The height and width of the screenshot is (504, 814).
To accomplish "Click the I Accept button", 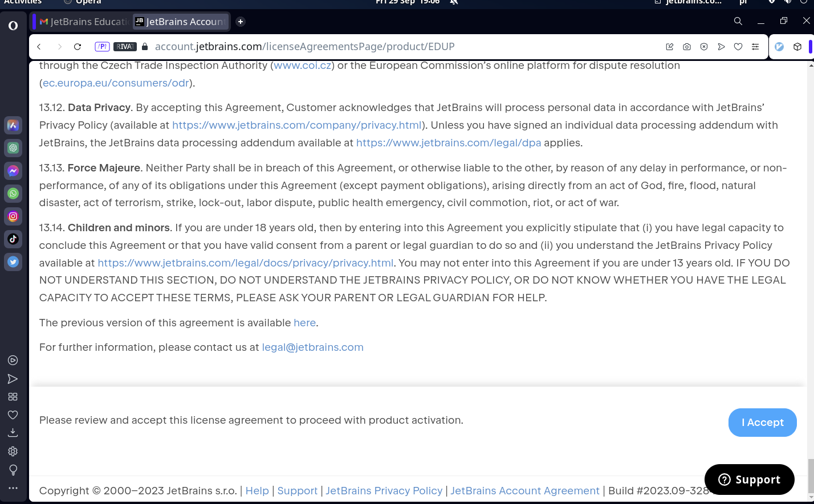I will point(762,423).
